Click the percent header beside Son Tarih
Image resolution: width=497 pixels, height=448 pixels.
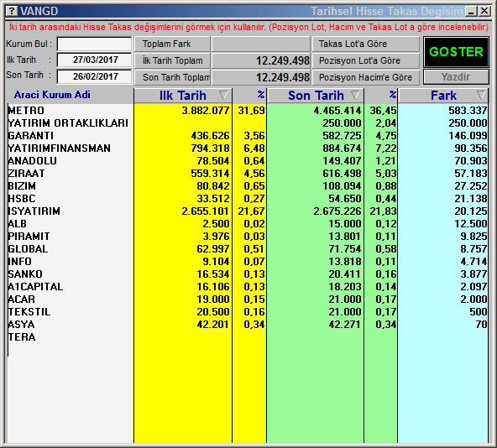393,95
